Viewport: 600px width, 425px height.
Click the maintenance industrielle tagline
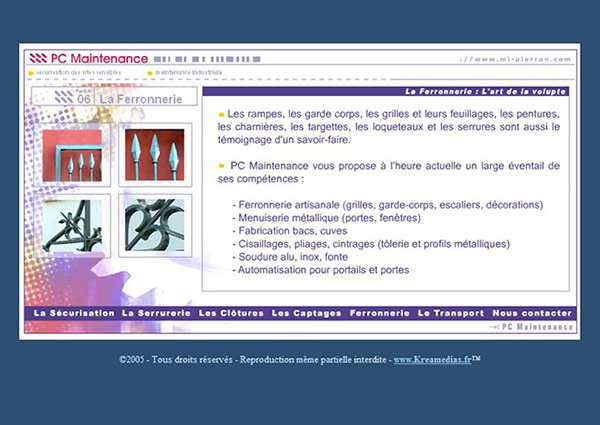coord(188,72)
